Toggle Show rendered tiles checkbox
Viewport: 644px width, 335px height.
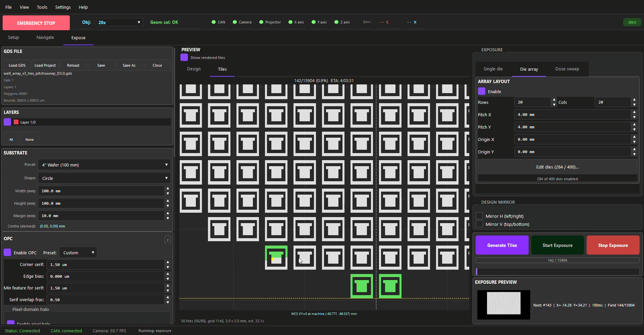pyautogui.click(x=184, y=57)
